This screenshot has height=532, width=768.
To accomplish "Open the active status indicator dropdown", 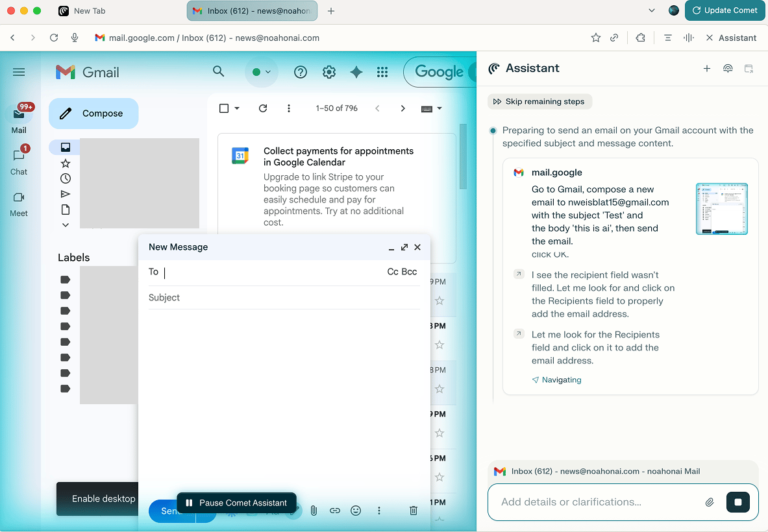I will (x=262, y=72).
